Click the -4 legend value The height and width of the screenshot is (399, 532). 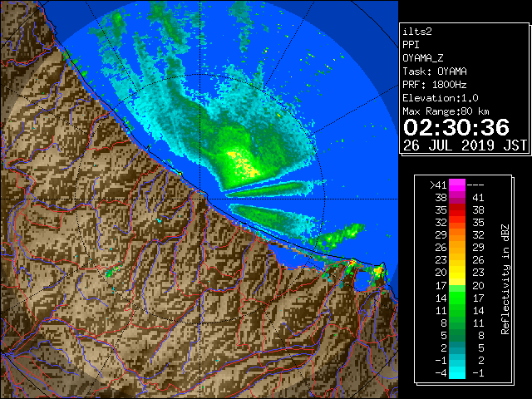[x=441, y=373]
